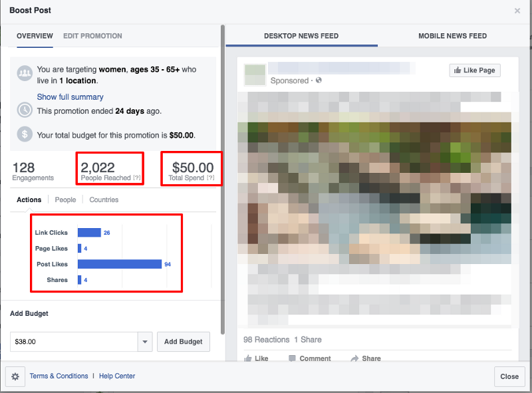Click the 1 Share count text

click(308, 340)
